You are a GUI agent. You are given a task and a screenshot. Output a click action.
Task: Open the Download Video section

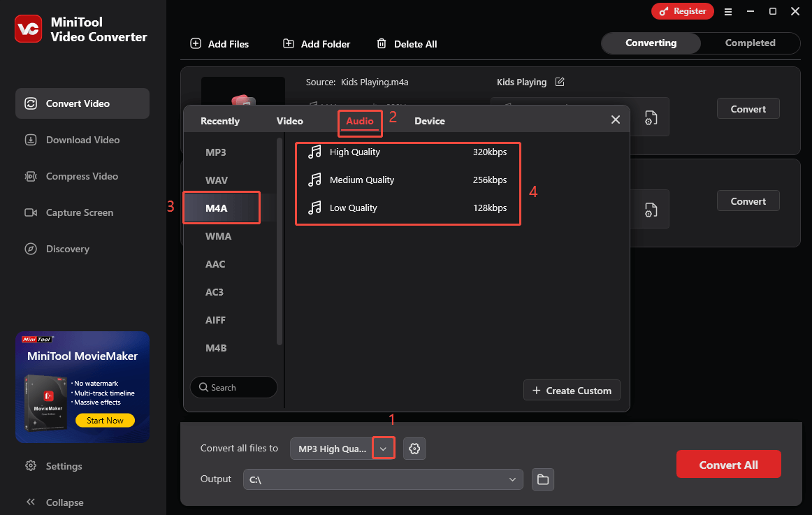[72, 140]
